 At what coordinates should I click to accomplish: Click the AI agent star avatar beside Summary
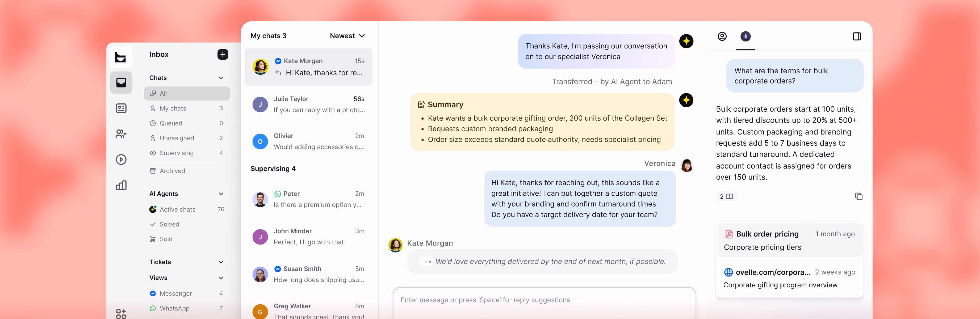(x=686, y=100)
